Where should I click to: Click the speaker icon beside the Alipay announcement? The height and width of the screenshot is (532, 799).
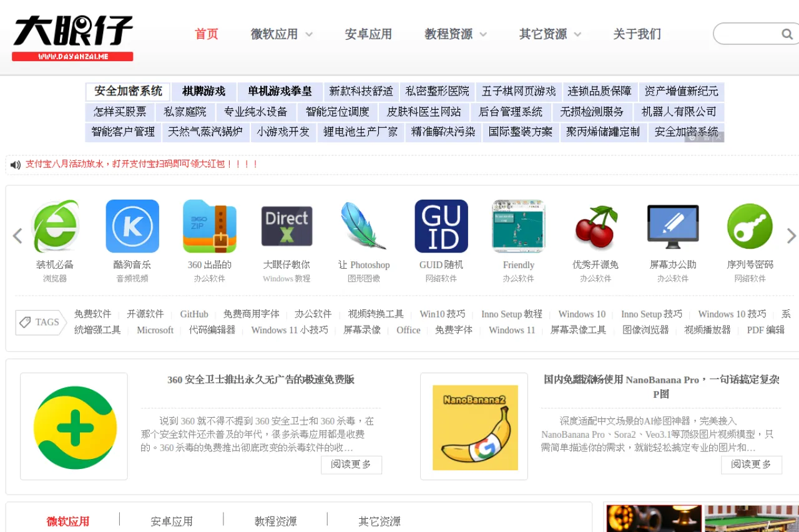pyautogui.click(x=15, y=164)
